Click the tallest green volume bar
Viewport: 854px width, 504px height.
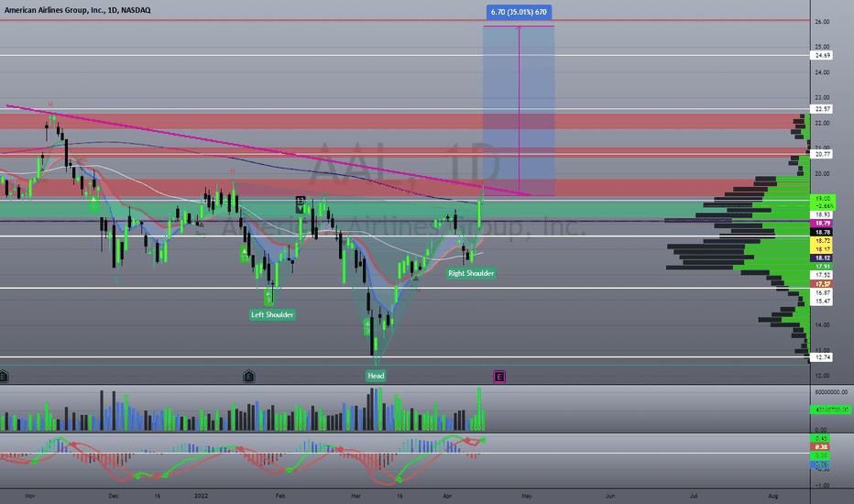[479, 409]
